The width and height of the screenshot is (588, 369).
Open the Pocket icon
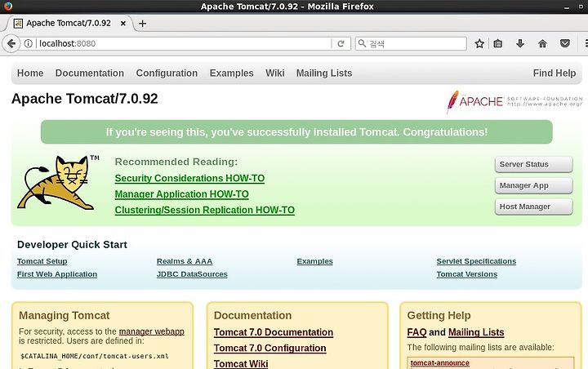[565, 43]
